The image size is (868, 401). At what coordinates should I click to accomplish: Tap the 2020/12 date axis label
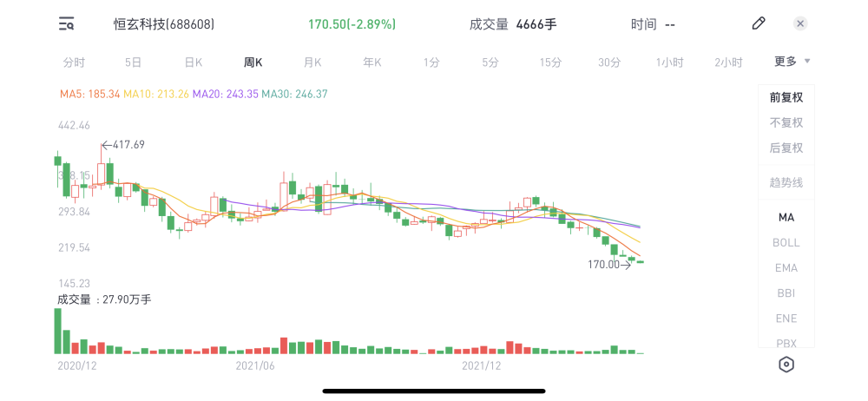[x=77, y=365]
